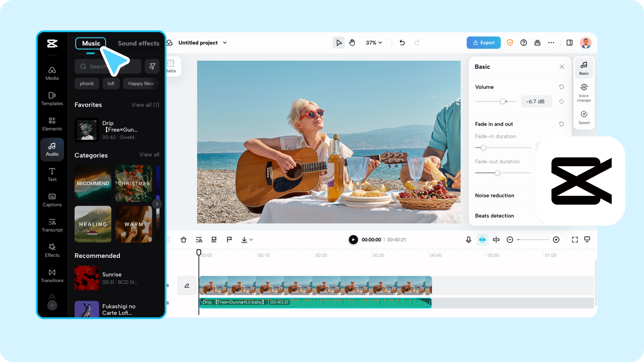Select the Text panel
The width and height of the screenshot is (644, 362).
[52, 174]
